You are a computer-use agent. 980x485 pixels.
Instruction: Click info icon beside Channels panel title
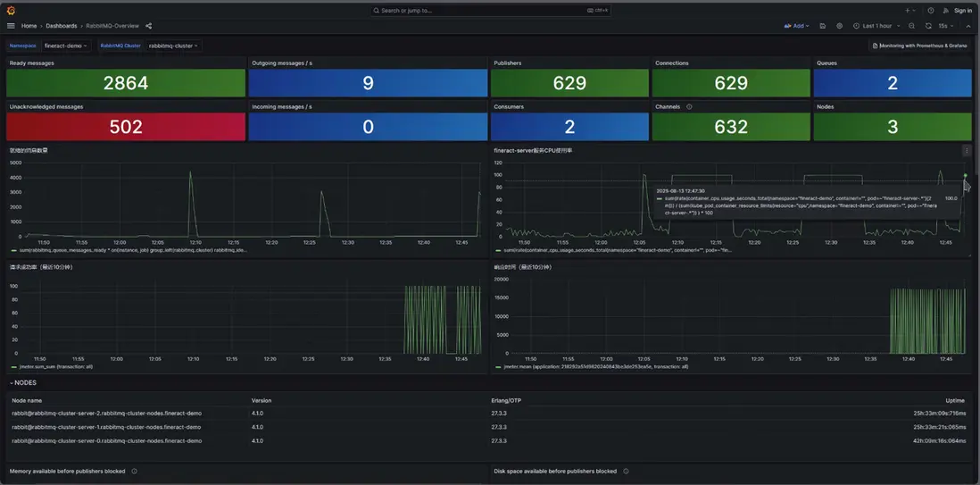690,106
